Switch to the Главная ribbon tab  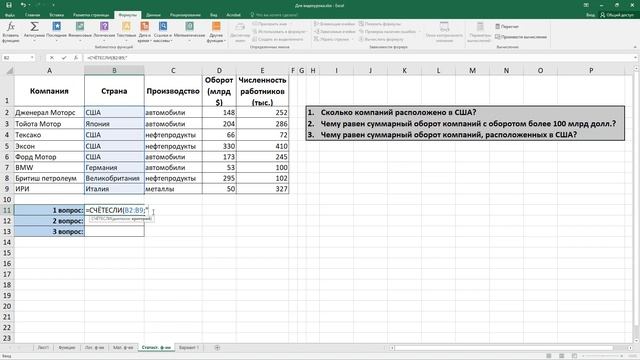[x=32, y=15]
